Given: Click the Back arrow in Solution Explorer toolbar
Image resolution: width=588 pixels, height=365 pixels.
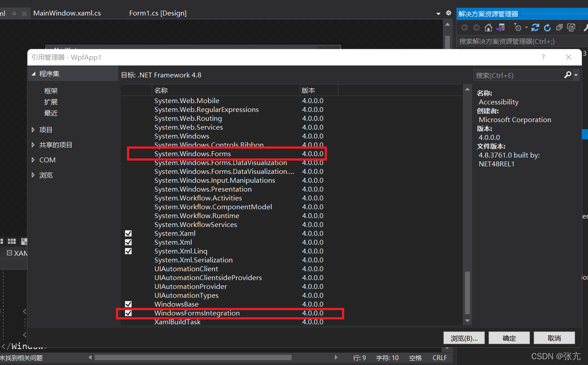Looking at the screenshot, I should click(x=465, y=27).
